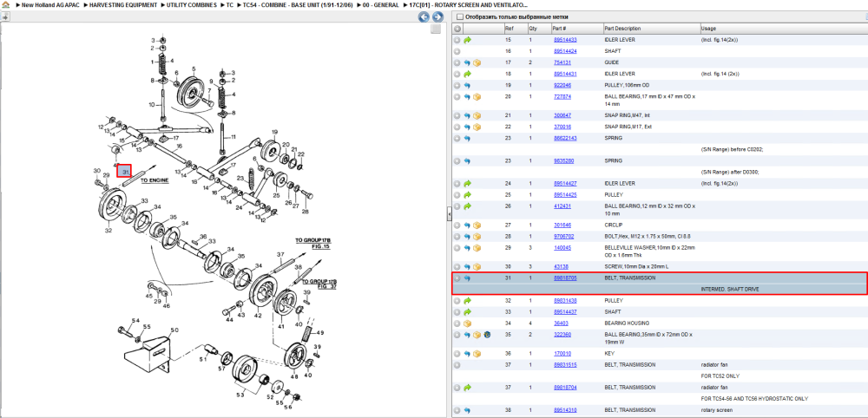Click blue arrow icon in SCREW 43138 row
Screen dimensions: 868x418
[467, 266]
